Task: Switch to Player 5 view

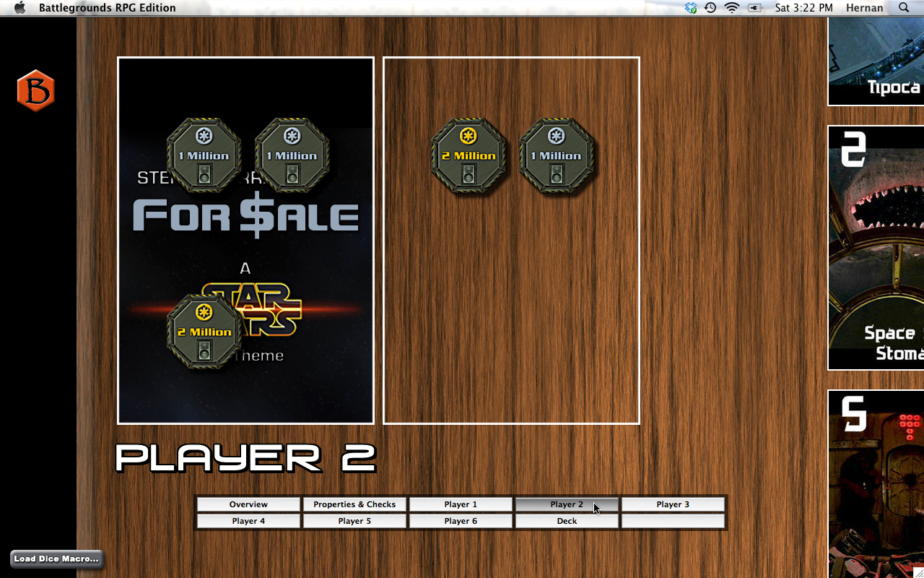Action: click(x=354, y=521)
